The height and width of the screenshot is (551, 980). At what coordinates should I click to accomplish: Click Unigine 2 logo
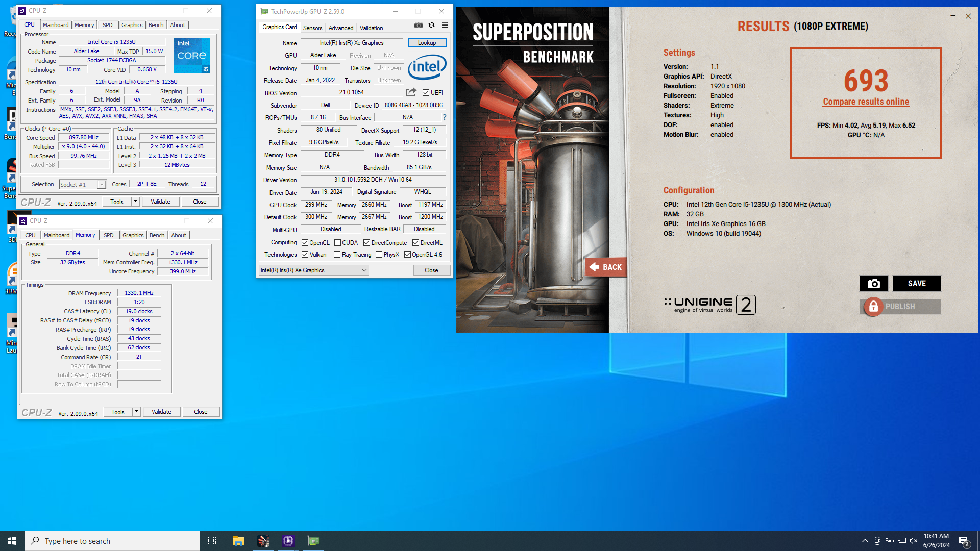[709, 305]
